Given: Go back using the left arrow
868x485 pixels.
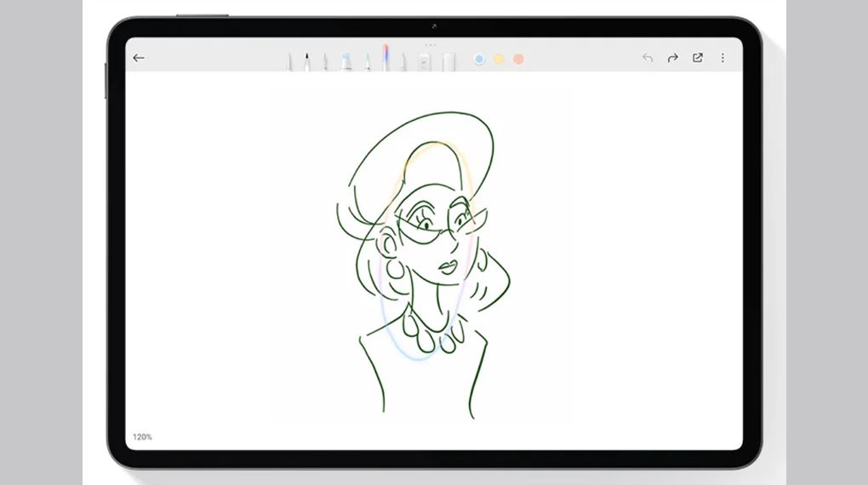Looking at the screenshot, I should point(139,58).
